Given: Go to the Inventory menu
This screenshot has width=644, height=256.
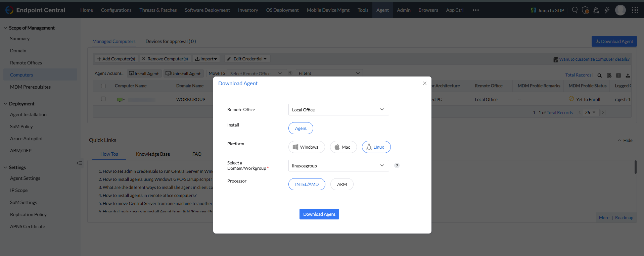Looking at the screenshot, I should coord(248,10).
